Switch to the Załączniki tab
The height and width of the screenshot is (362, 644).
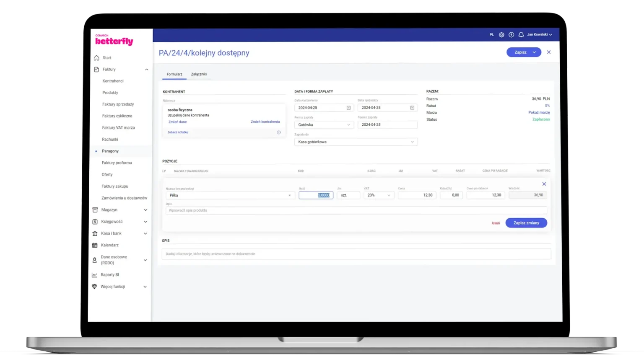199,74
